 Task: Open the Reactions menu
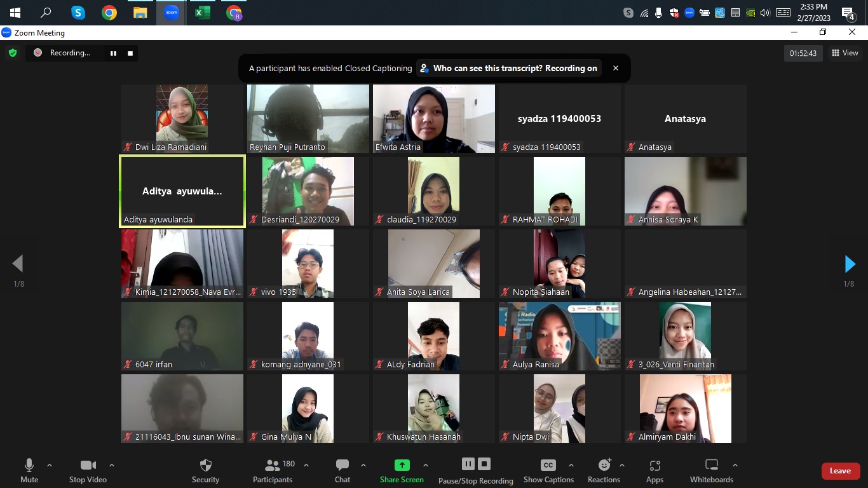click(604, 470)
